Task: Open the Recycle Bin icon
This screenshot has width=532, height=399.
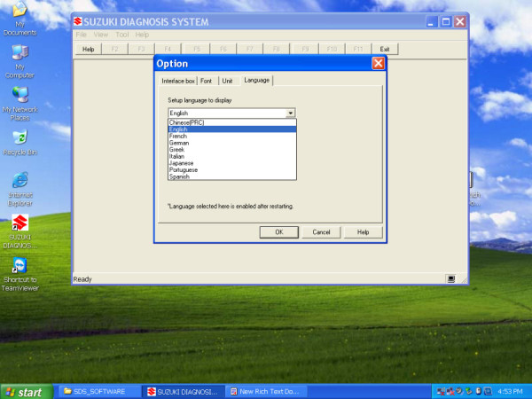Action: [19, 137]
